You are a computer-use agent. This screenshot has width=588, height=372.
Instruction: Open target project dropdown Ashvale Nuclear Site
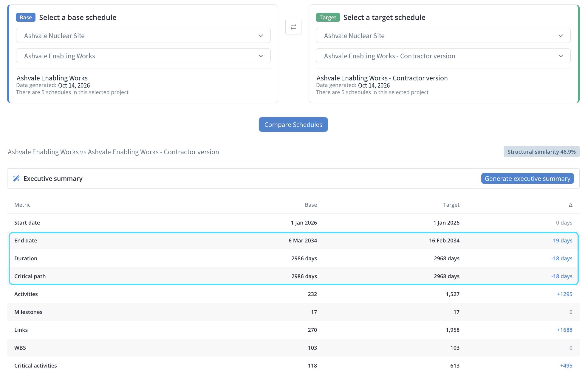443,36
